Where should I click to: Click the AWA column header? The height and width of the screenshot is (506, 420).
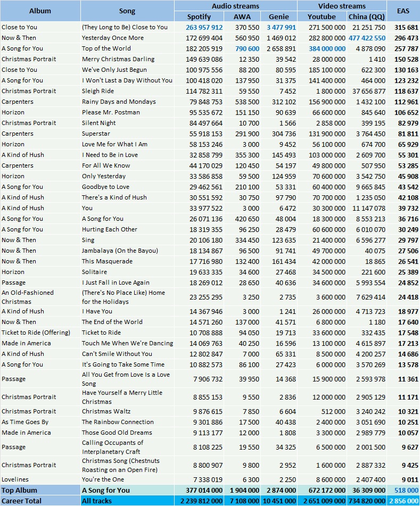click(242, 16)
